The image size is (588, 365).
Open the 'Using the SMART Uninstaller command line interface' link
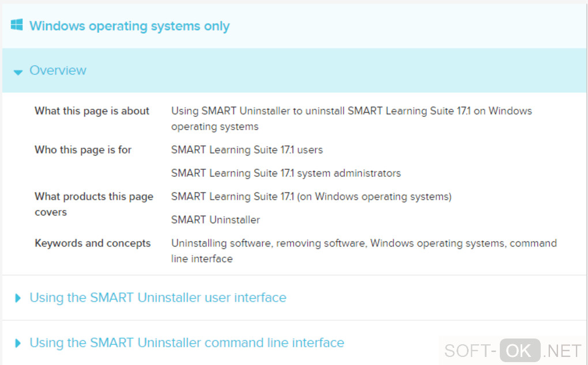click(187, 343)
